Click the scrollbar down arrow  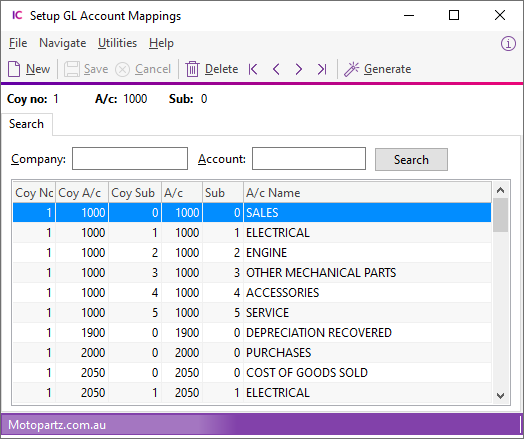500,396
